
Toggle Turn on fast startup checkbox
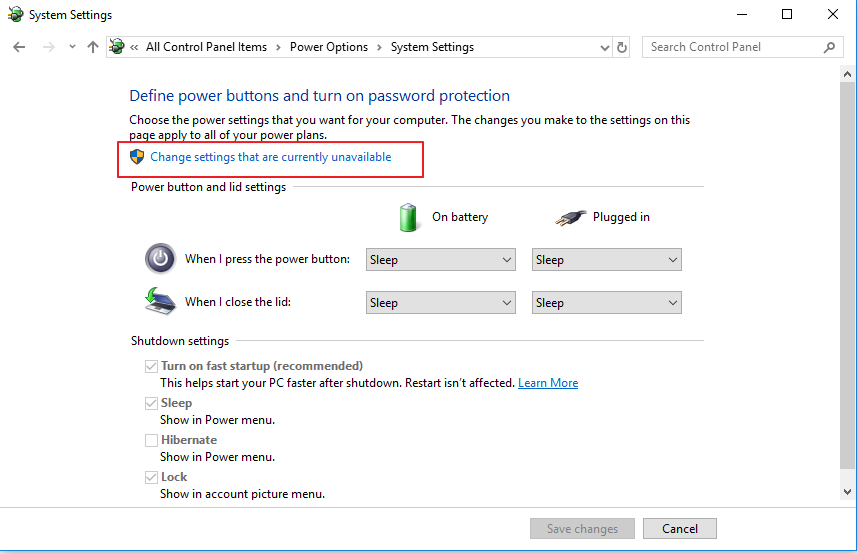151,366
